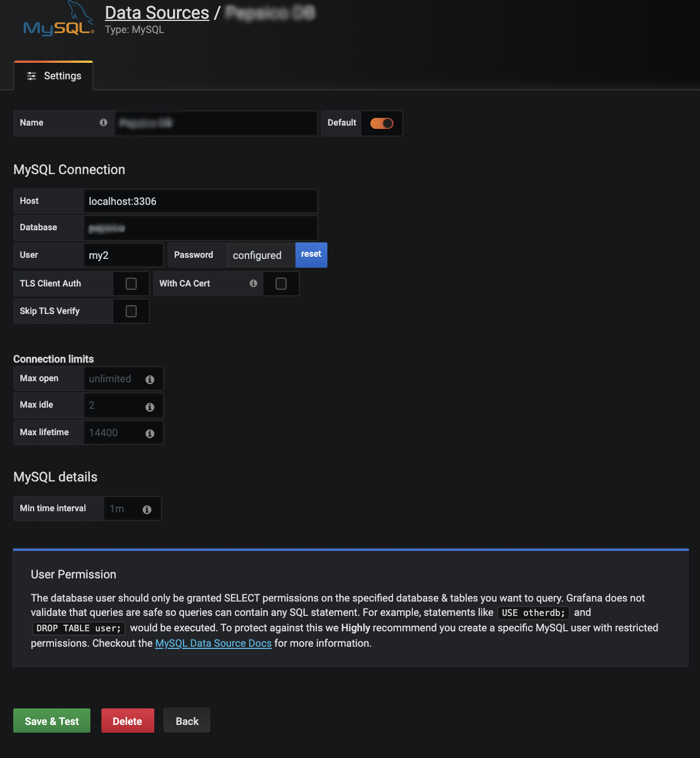
Task: Open the Data Sources breadcrumb link
Action: [x=158, y=12]
